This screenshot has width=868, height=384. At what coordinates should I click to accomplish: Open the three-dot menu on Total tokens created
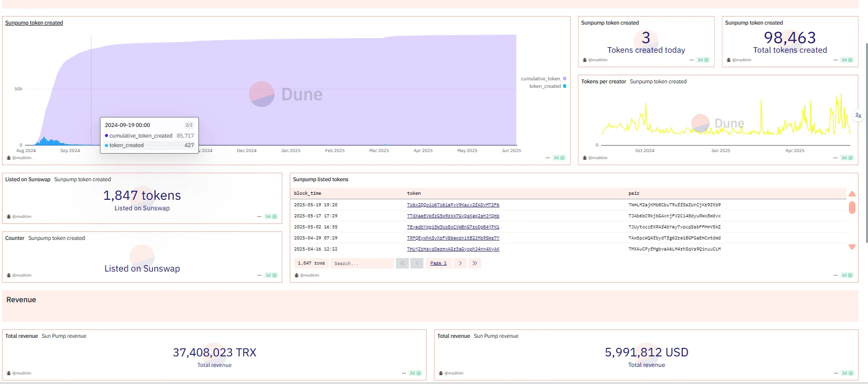pyautogui.click(x=836, y=60)
